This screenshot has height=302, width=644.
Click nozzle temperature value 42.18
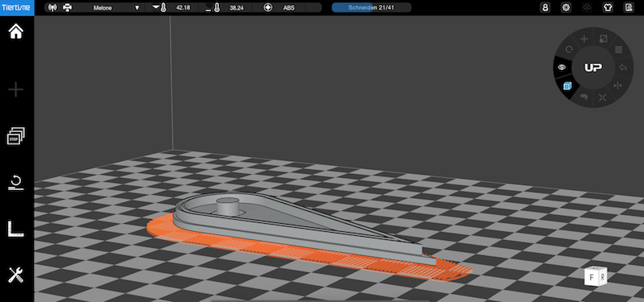[183, 7]
